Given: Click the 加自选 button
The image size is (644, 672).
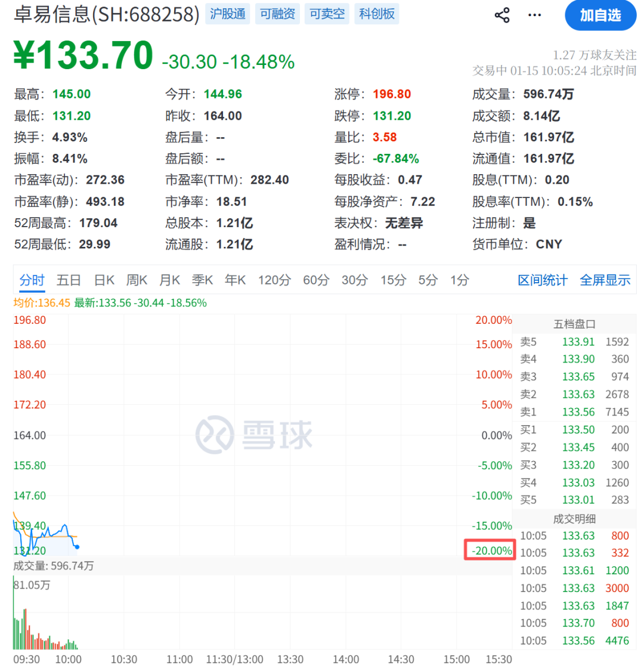Looking at the screenshot, I should [x=600, y=16].
